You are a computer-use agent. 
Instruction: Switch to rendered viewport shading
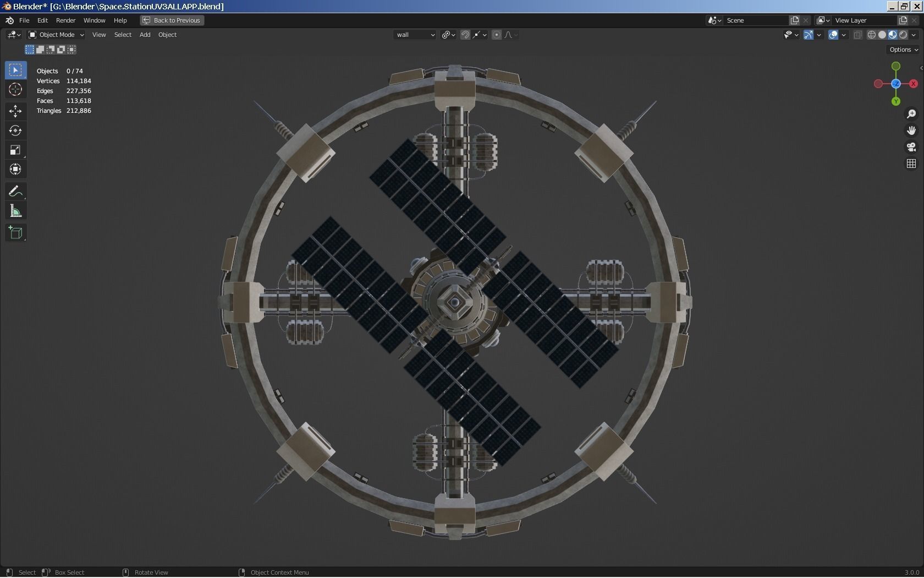(x=903, y=35)
